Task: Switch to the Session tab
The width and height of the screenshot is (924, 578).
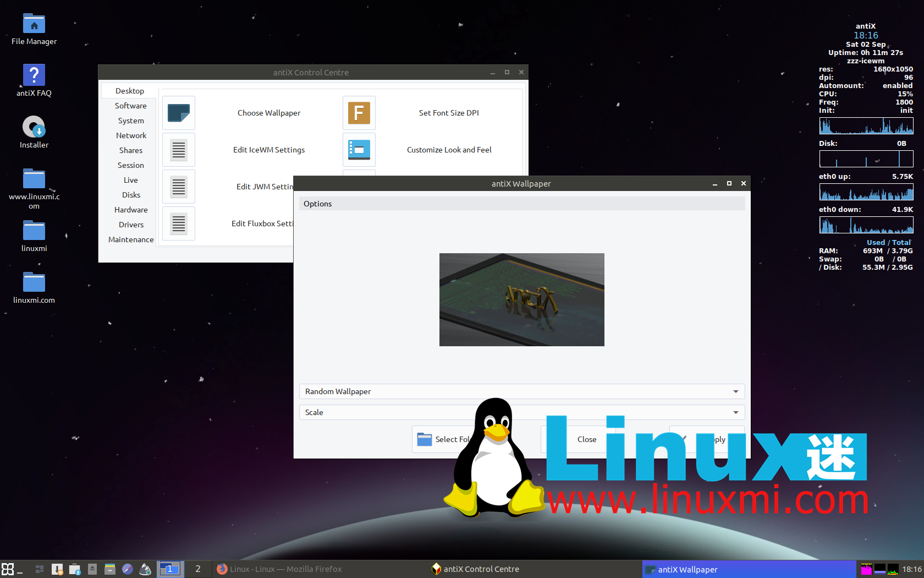Action: click(131, 165)
